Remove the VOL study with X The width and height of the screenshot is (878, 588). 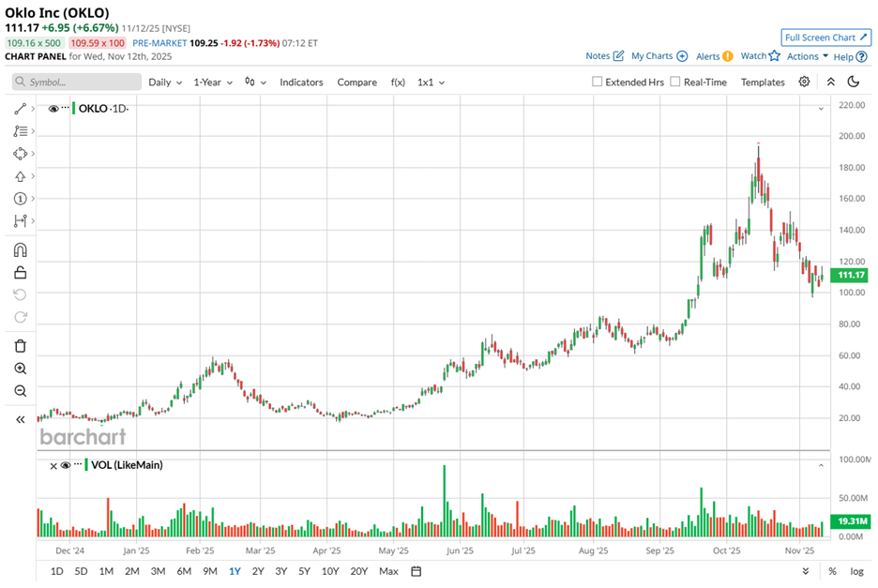pos(53,466)
